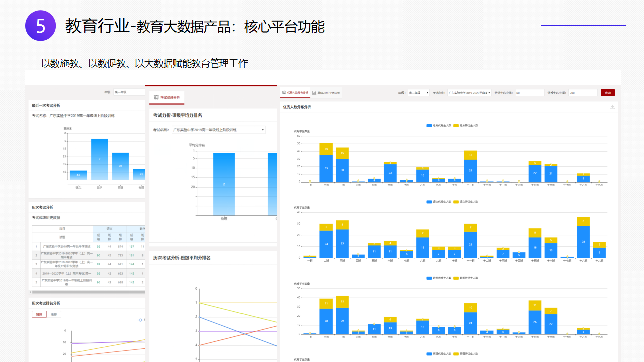
Task: Click the bar chart icon of 单科/总分上线分析 tab
Action: [x=314, y=93]
